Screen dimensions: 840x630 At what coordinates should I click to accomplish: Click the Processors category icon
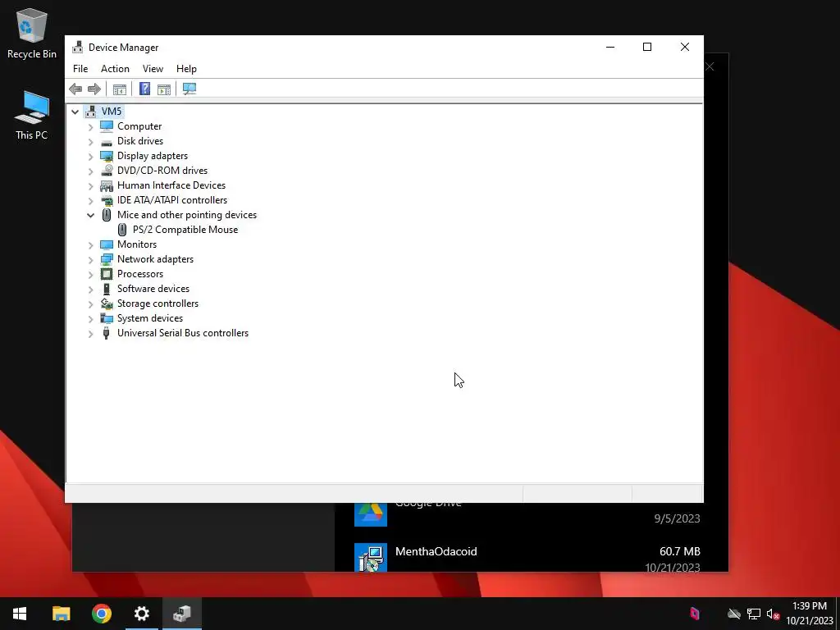(107, 274)
